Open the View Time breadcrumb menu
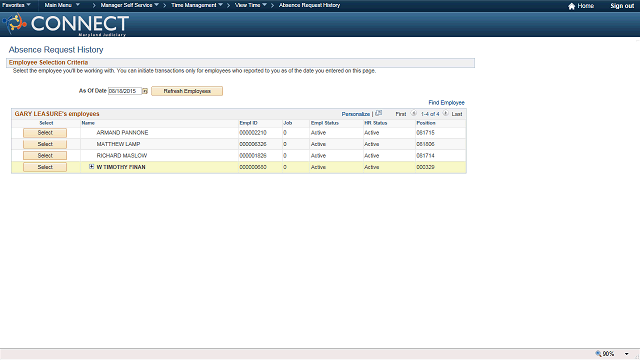 pyautogui.click(x=251, y=5)
